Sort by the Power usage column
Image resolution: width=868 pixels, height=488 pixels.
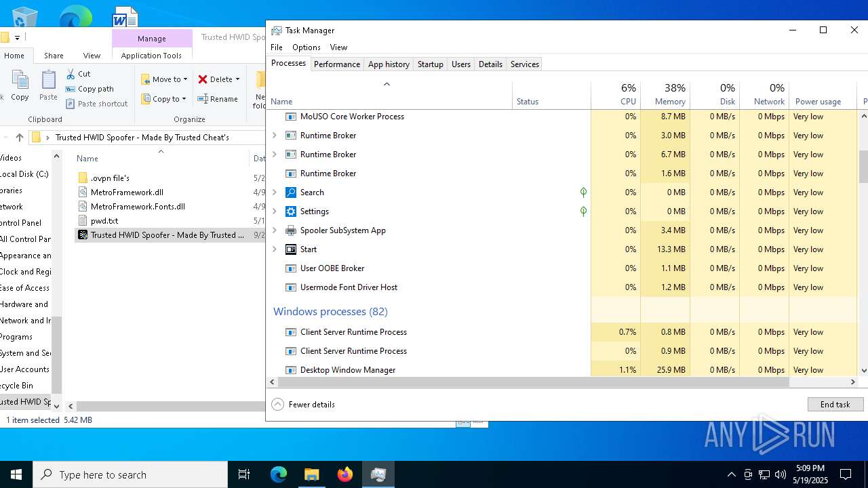pos(824,95)
